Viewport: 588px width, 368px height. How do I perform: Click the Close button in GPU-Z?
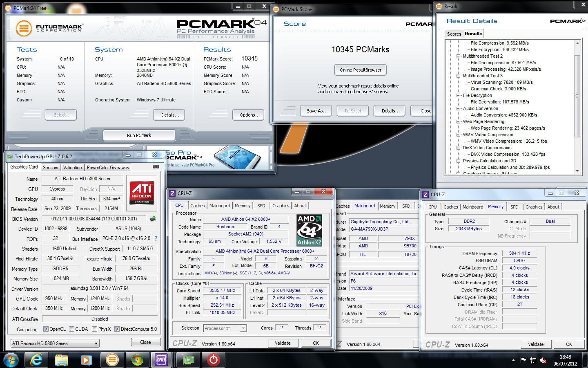tap(146, 342)
